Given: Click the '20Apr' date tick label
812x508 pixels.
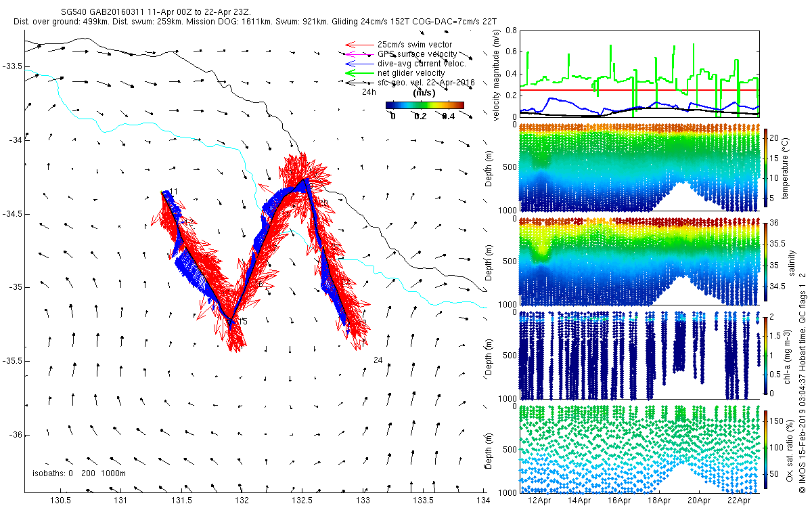Looking at the screenshot, I should 700,501.
